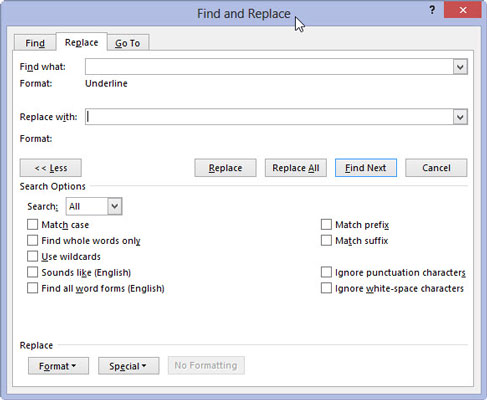Enable the Match case checkbox
Viewport: 487px width, 400px height.
click(x=32, y=225)
